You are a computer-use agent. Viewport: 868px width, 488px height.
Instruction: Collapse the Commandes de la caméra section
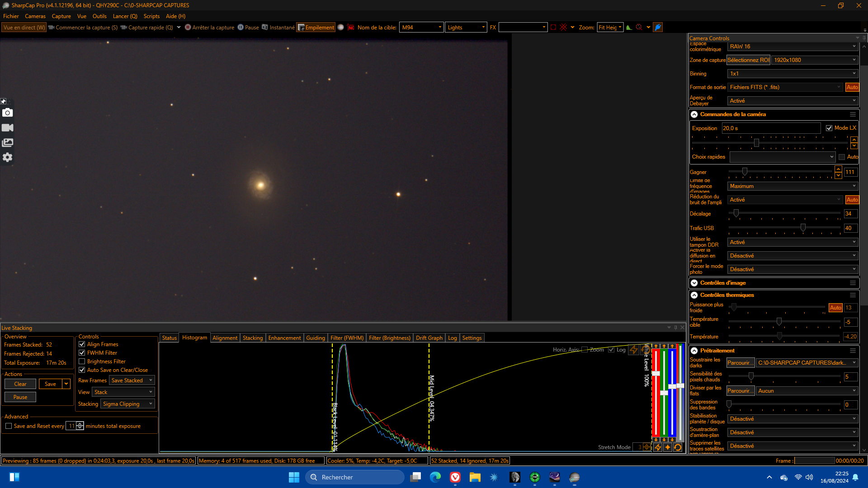click(694, 115)
